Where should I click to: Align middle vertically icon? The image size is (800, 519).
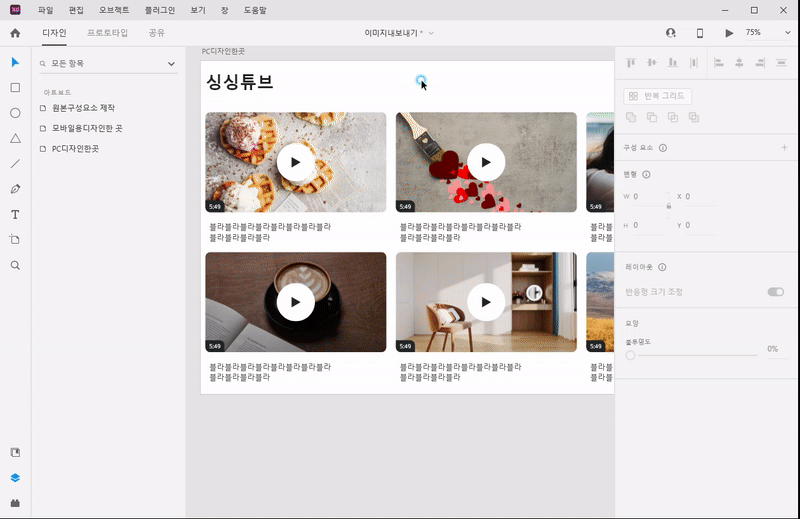[652, 63]
